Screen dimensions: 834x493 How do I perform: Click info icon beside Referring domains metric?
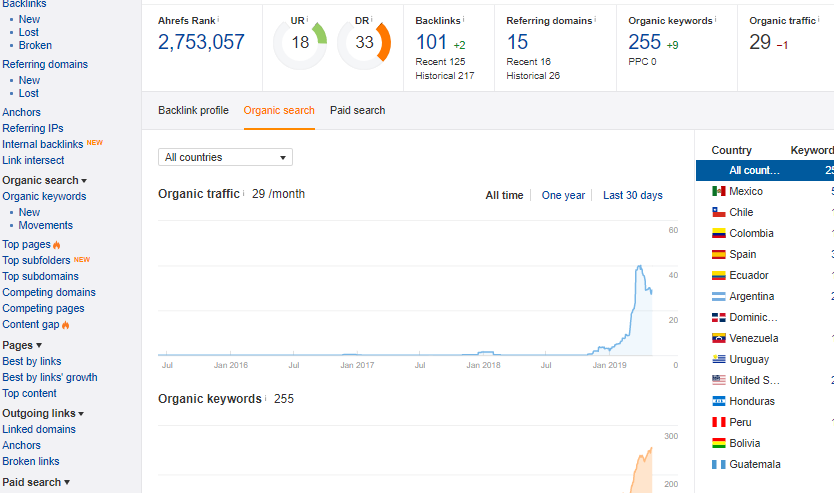(595, 19)
